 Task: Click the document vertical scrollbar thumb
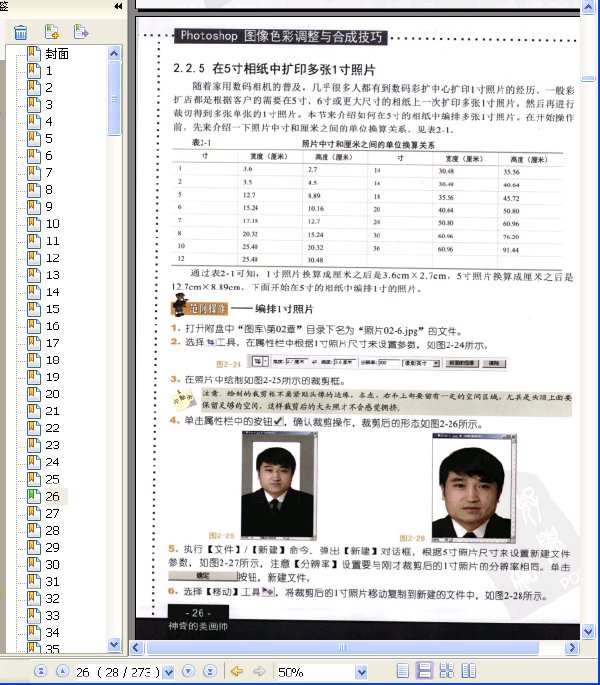click(x=588, y=79)
